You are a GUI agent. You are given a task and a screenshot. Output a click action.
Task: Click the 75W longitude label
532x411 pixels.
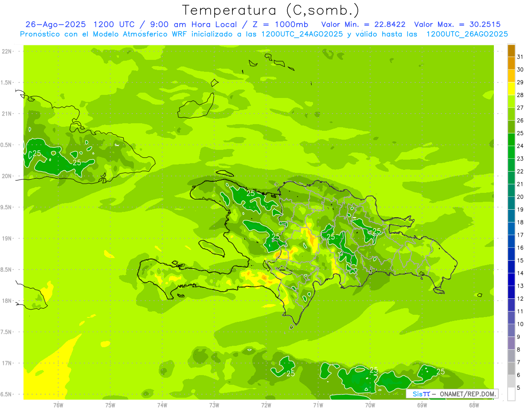pyautogui.click(x=110, y=405)
